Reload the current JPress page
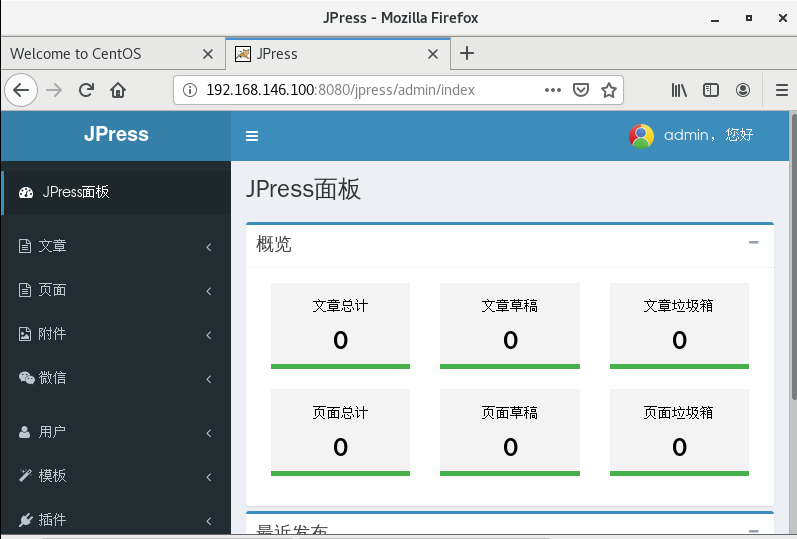This screenshot has height=539, width=797. click(86, 90)
